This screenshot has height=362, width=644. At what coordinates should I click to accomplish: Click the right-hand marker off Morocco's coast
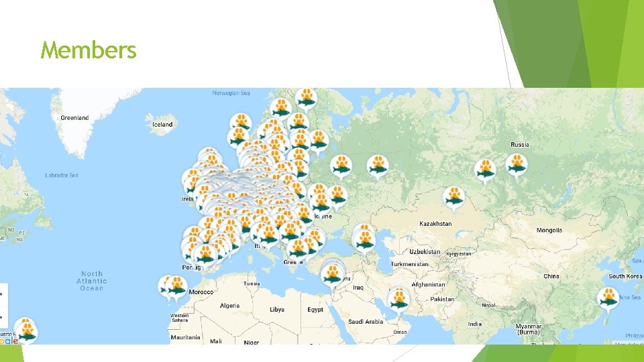click(177, 288)
